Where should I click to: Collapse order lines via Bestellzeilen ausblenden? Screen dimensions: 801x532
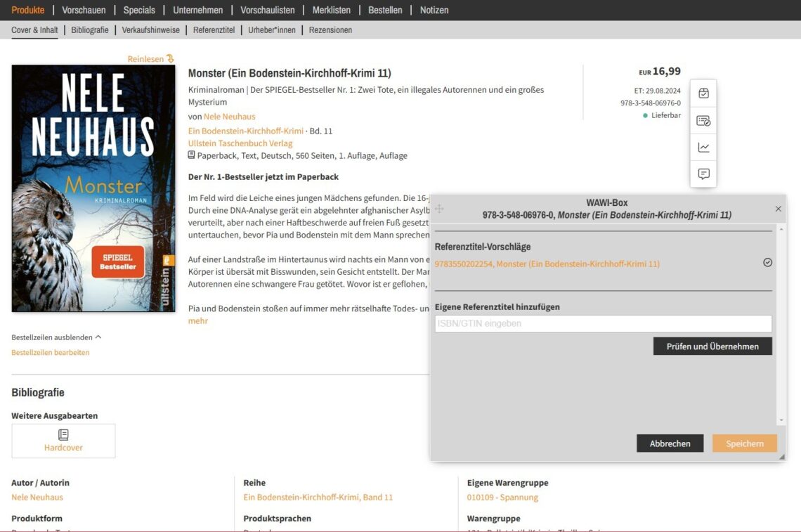pos(56,337)
